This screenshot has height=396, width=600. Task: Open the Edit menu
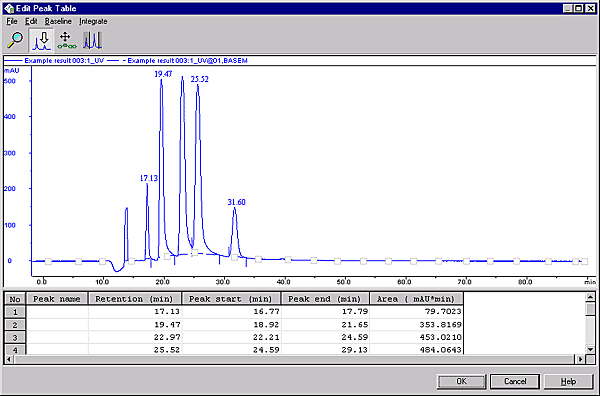(x=31, y=21)
